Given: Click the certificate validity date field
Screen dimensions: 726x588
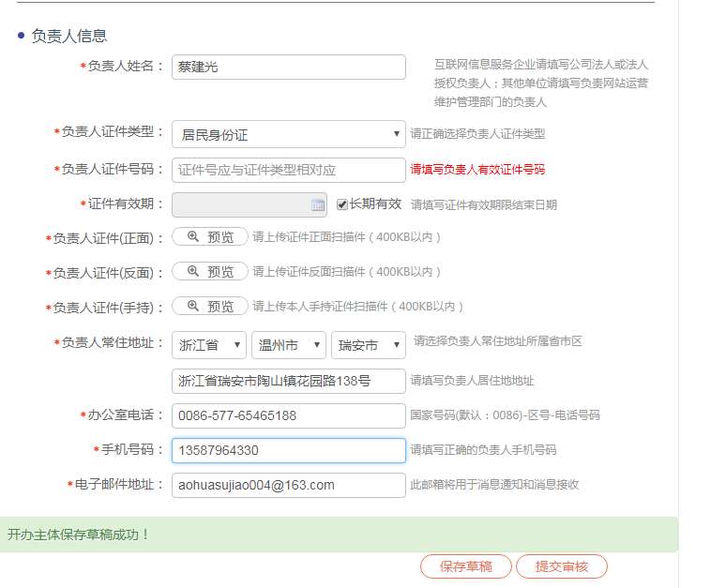Looking at the screenshot, I should click(x=241, y=204).
